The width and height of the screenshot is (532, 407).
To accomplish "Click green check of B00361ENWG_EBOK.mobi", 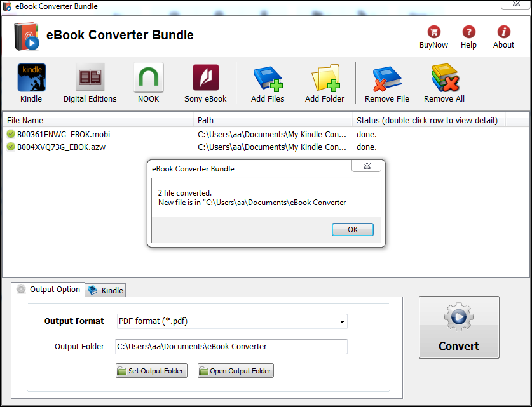I will [x=11, y=134].
